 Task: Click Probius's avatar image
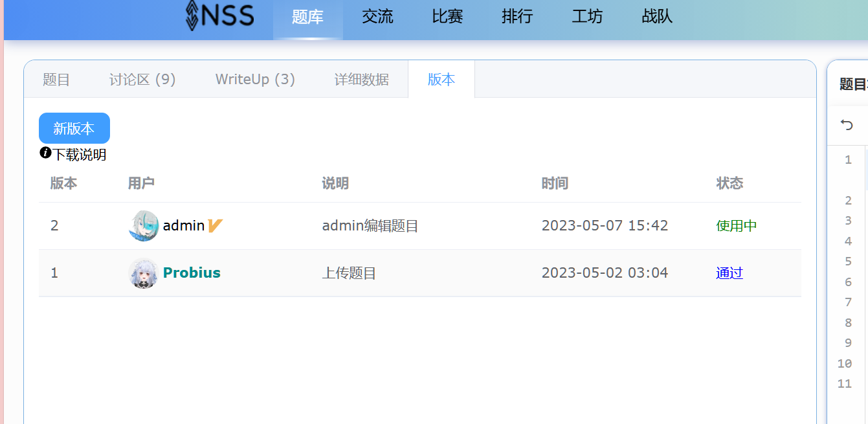[x=144, y=273]
